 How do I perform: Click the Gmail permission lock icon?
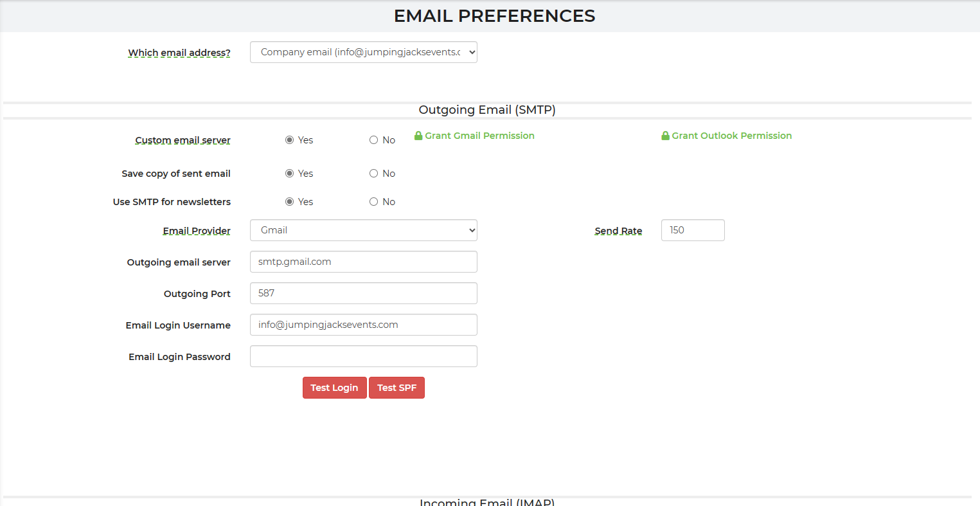click(x=418, y=136)
